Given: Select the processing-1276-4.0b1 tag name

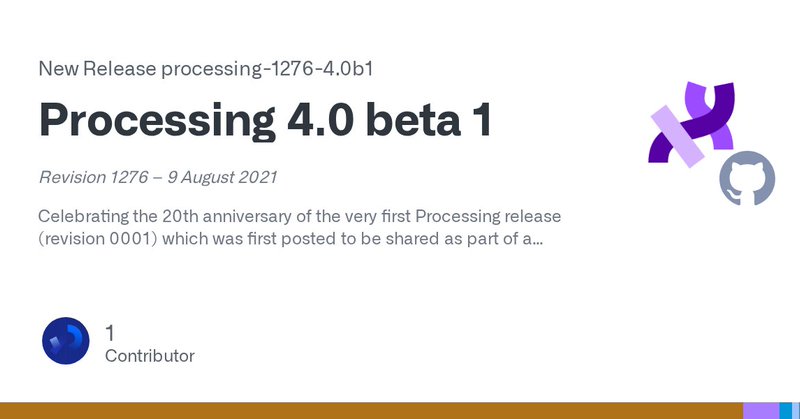Looking at the screenshot, I should coord(267,68).
